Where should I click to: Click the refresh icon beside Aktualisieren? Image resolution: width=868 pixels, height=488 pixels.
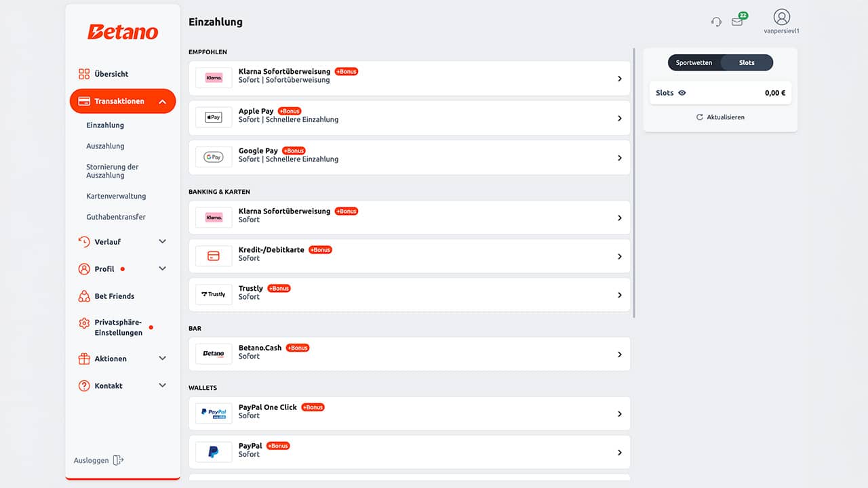(700, 117)
